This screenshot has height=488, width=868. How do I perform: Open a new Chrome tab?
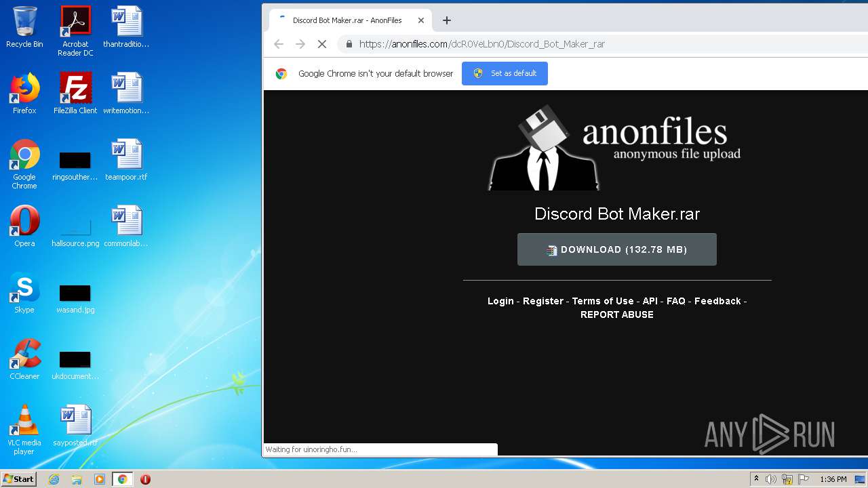[446, 20]
